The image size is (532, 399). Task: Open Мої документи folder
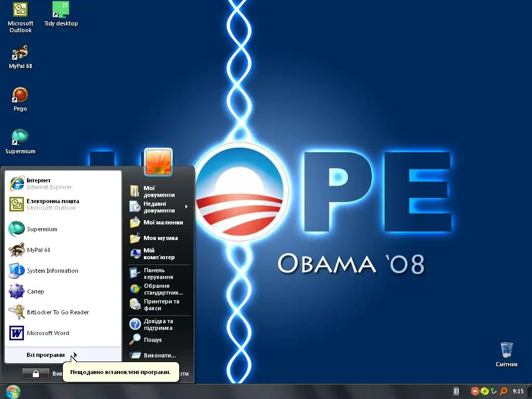tap(159, 191)
